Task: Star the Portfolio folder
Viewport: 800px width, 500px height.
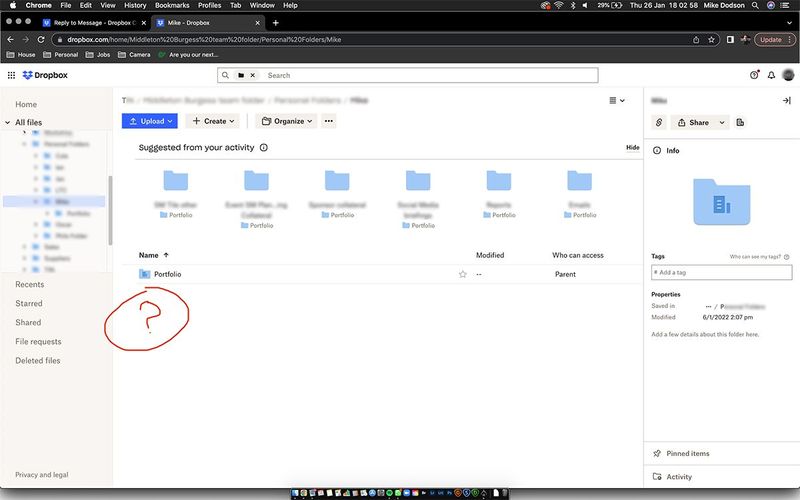Action: coord(462,274)
